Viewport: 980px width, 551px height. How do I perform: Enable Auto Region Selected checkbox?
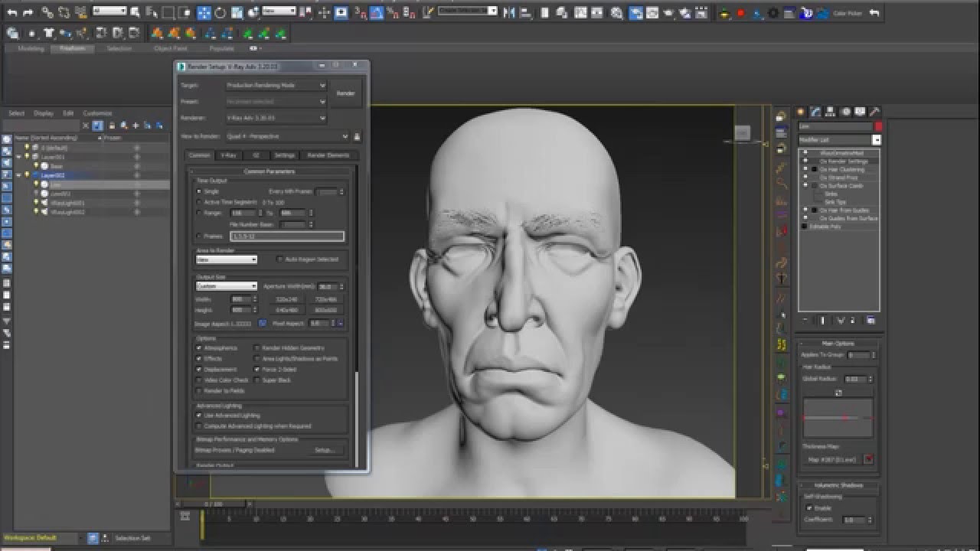[x=279, y=259]
